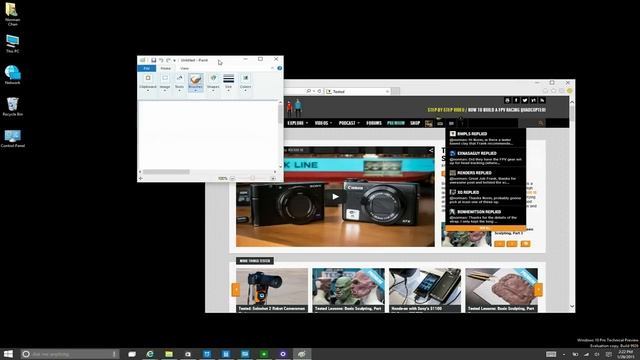Collapse the Paint ribbon with the chevron
This screenshot has height=360, width=640.
[x=273, y=68]
